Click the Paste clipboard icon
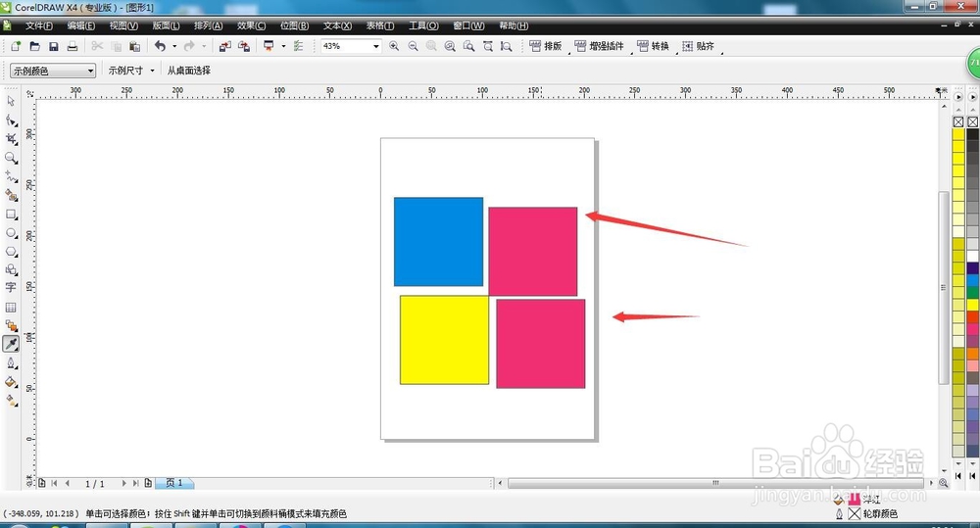980x528 pixels. click(134, 46)
